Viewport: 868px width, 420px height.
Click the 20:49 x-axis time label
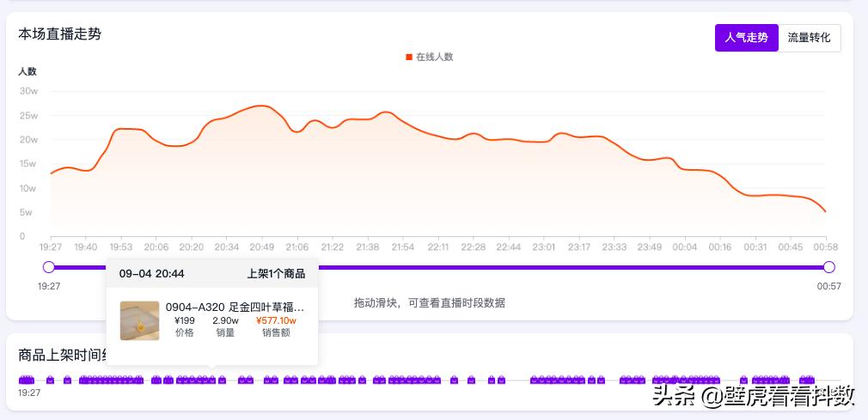point(261,247)
